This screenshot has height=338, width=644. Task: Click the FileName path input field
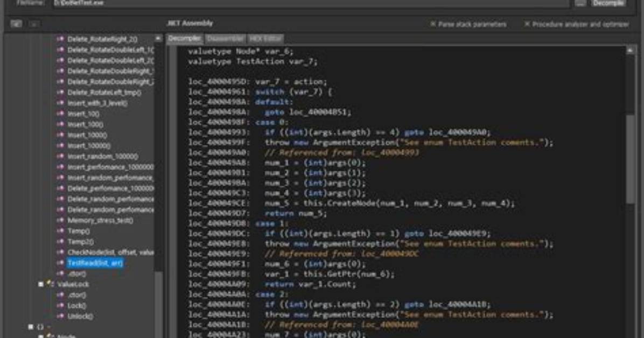pyautogui.click(x=311, y=3)
